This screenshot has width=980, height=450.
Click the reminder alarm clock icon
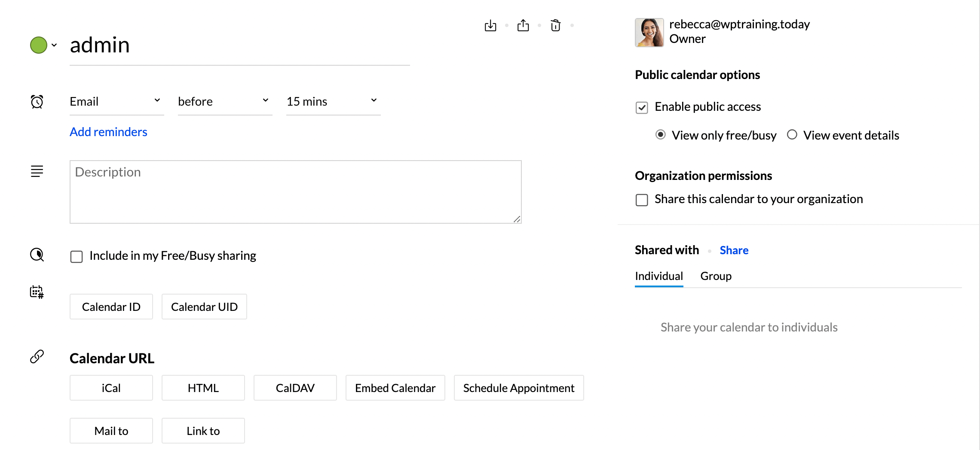[x=37, y=102]
